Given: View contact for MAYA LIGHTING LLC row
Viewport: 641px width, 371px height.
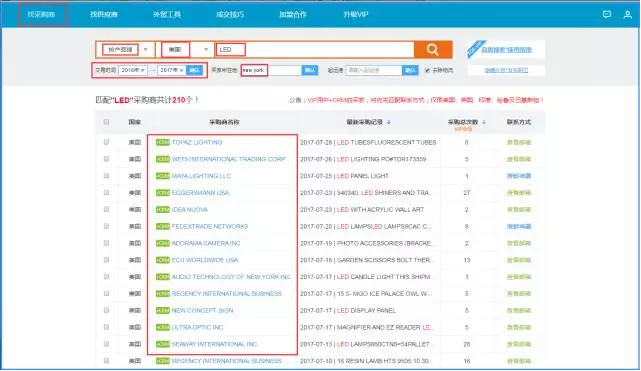Looking at the screenshot, I should (519, 176).
